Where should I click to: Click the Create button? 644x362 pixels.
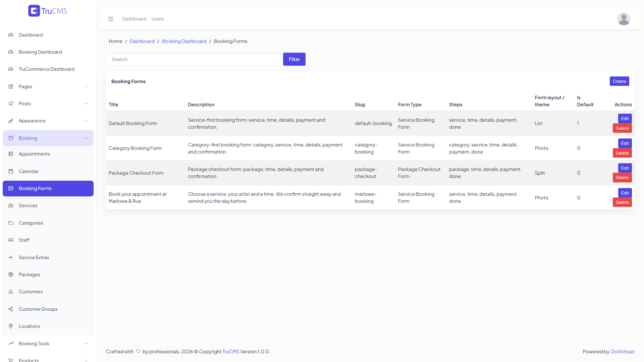click(619, 81)
